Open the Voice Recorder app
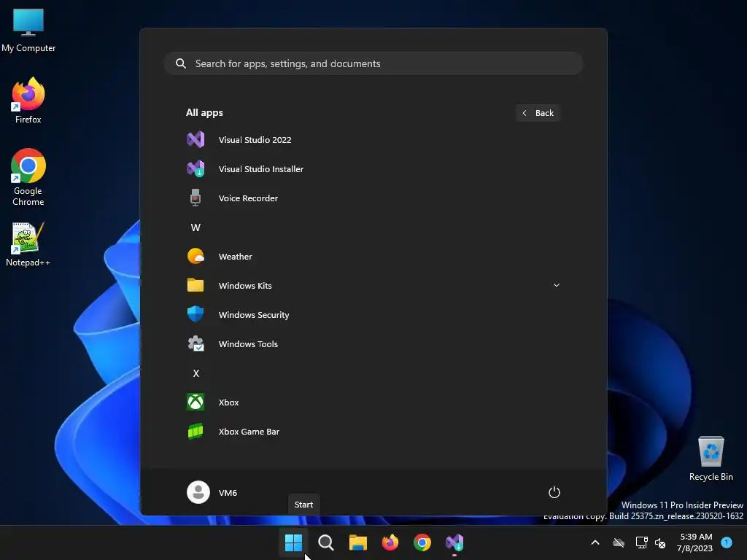The image size is (747, 560). click(x=373, y=198)
